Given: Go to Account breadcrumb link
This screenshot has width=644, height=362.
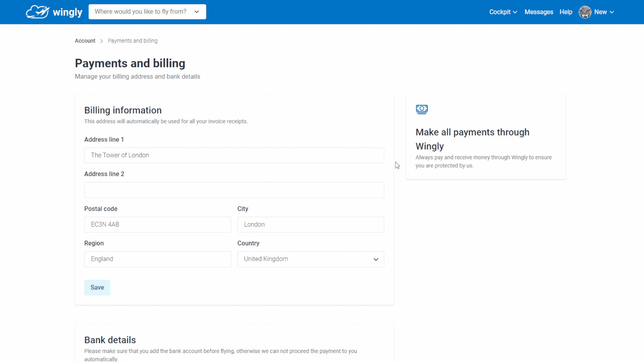Looking at the screenshot, I should coord(85,41).
